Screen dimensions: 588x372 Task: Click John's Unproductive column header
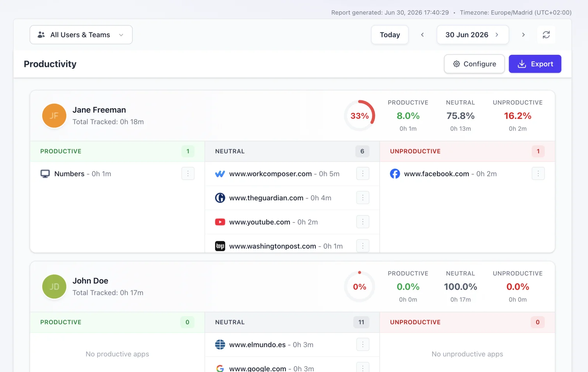coord(467,322)
